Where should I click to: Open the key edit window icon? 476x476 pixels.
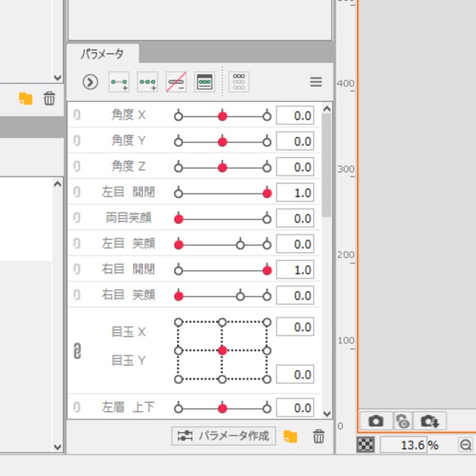205,82
